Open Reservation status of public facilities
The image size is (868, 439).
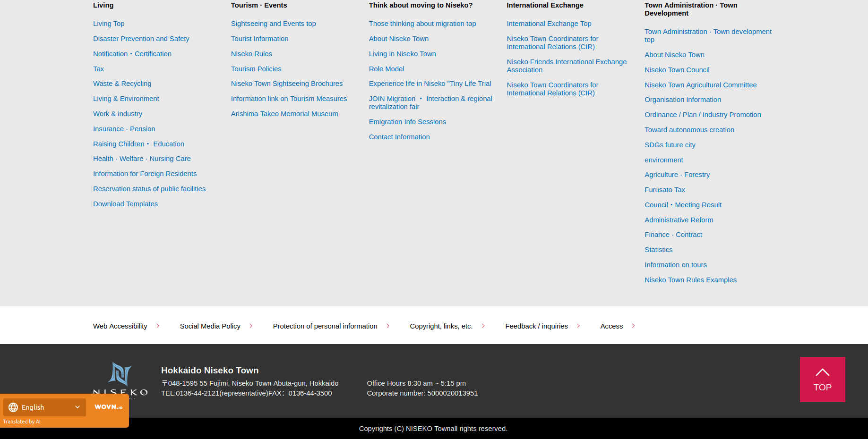pyautogui.click(x=149, y=189)
